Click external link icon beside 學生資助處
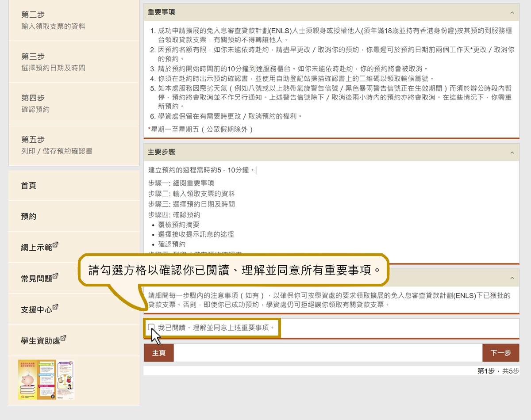 [63, 338]
